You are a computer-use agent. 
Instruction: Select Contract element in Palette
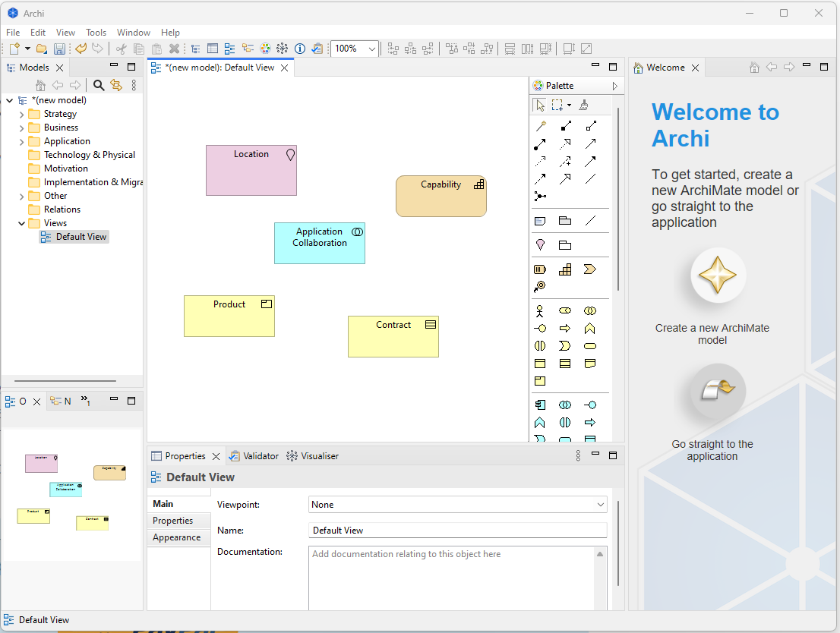565,364
